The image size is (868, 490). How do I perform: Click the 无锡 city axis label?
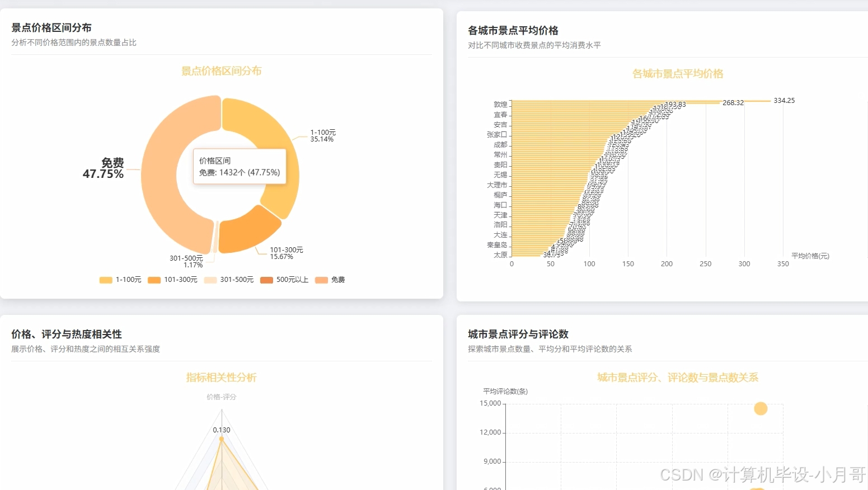coord(500,175)
